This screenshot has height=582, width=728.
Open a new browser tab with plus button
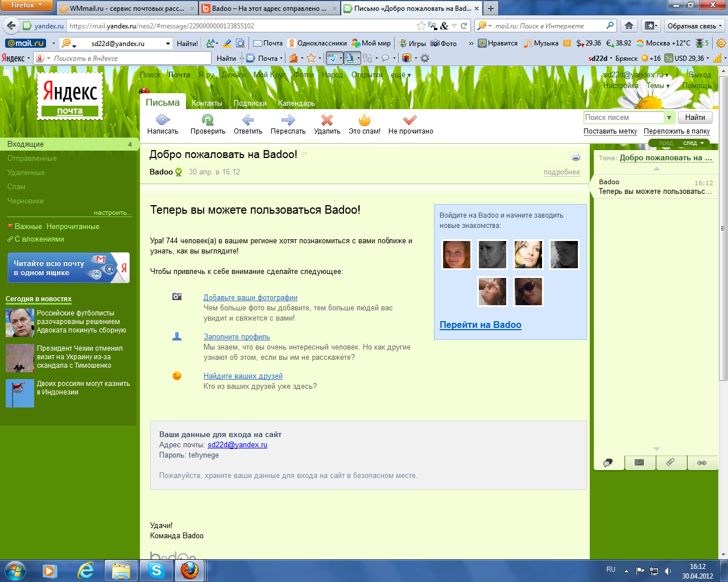490,9
